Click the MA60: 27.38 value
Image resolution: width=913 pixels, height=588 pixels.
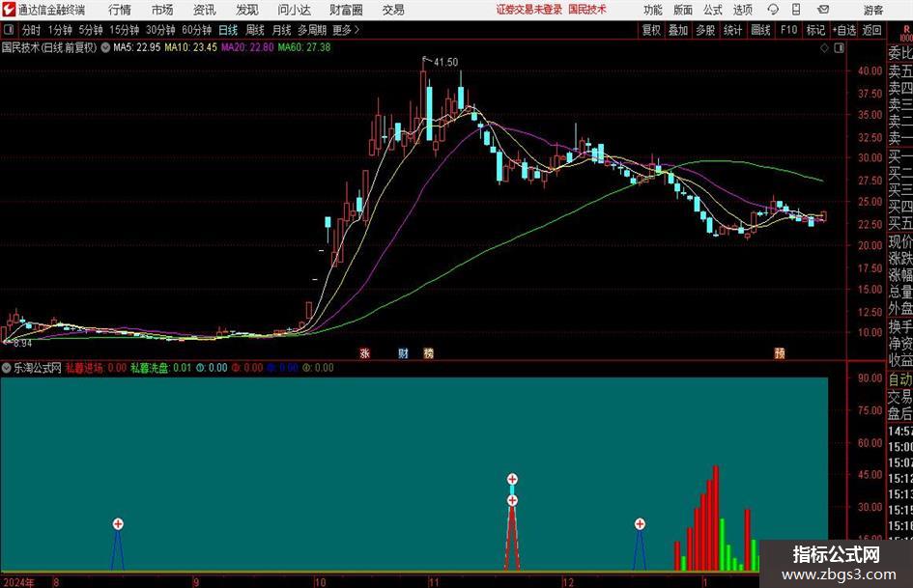(x=304, y=47)
